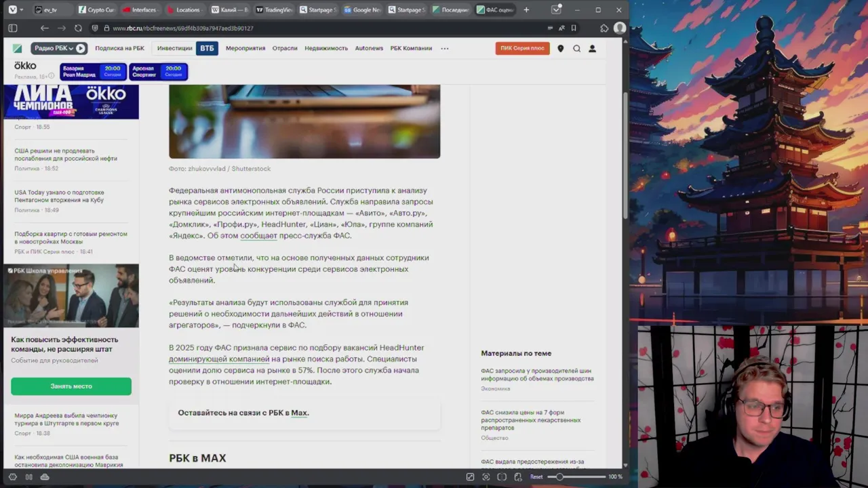868x488 pixels.
Task: Switch to the Crypto Cur tab
Action: pyautogui.click(x=97, y=9)
